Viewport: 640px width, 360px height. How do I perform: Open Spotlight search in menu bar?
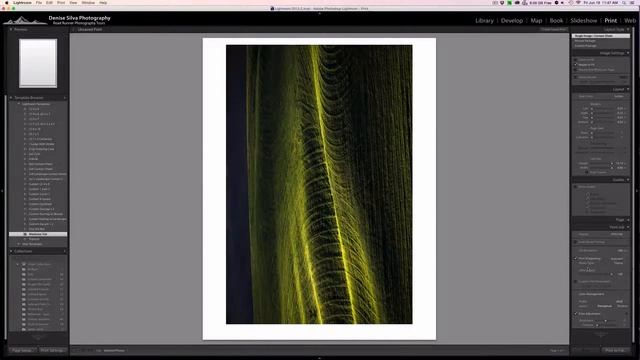624,2
